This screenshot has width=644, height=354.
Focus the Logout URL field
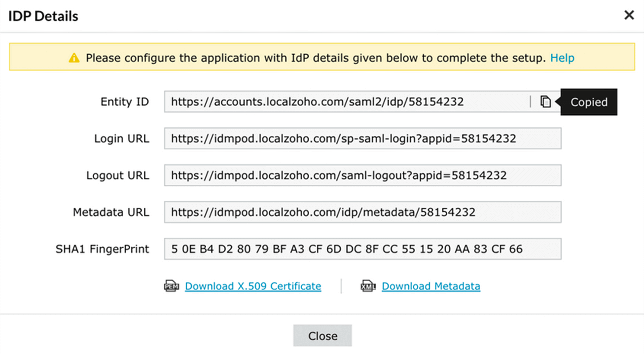[362, 176]
